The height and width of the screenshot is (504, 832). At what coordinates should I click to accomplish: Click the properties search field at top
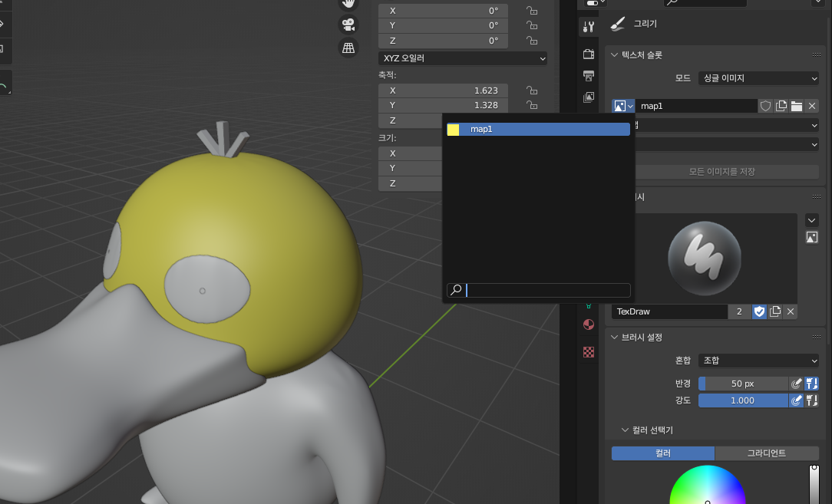705,2
